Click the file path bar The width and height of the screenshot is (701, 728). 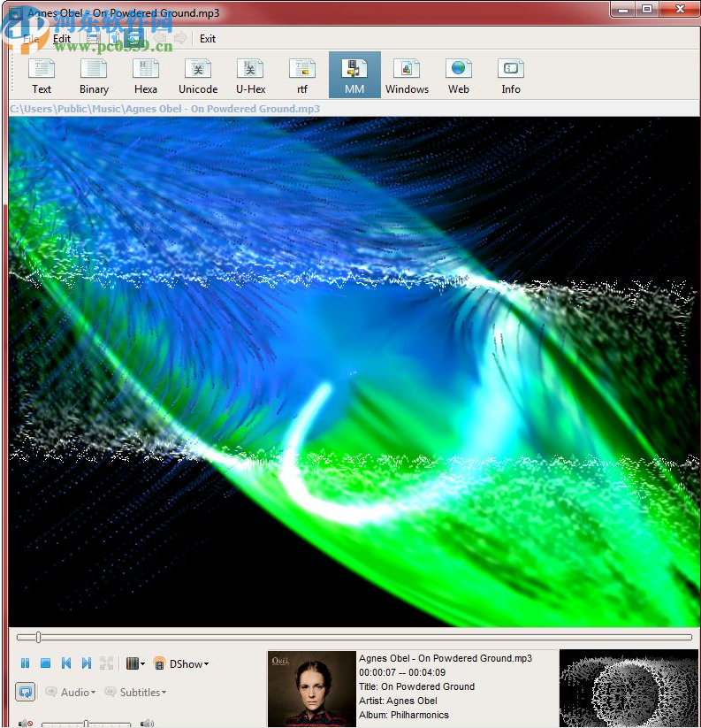[354, 109]
